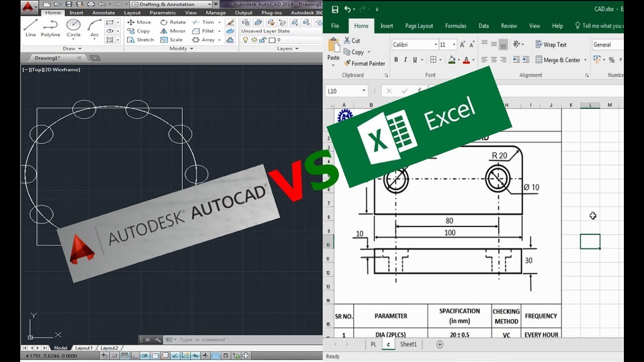Switch to Layout1 tab in AutoCAD
644x362 pixels.
coord(84,348)
